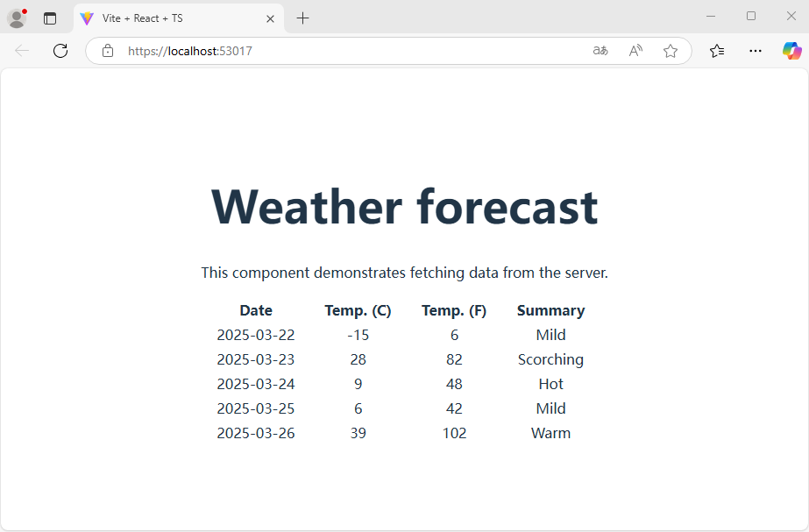Click the Warm summary cell
Viewport: 809px width, 532px height.
[551, 433]
